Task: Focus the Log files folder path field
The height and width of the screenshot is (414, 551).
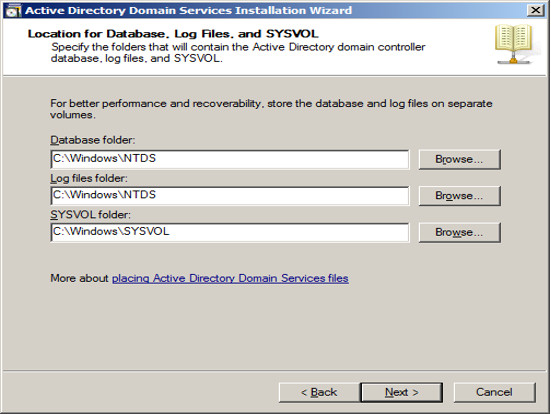Action: pos(230,196)
